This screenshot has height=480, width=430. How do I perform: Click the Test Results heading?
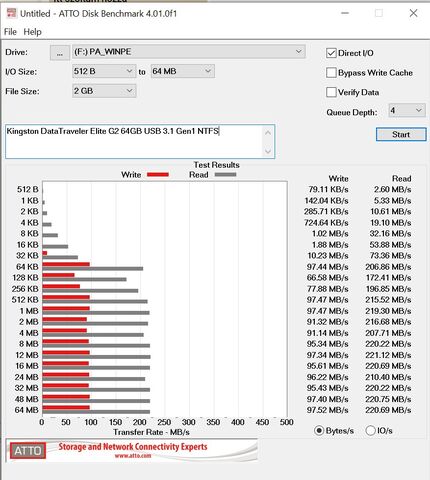point(217,165)
